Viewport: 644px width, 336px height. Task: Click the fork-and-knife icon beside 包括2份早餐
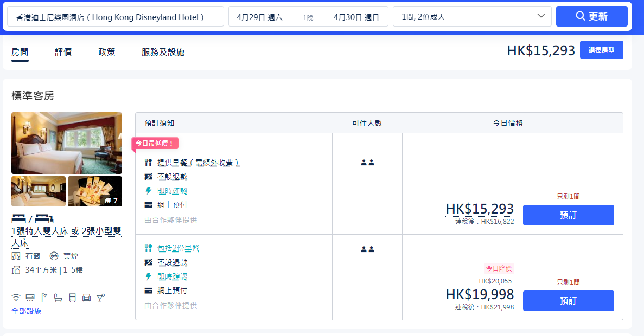(x=148, y=248)
